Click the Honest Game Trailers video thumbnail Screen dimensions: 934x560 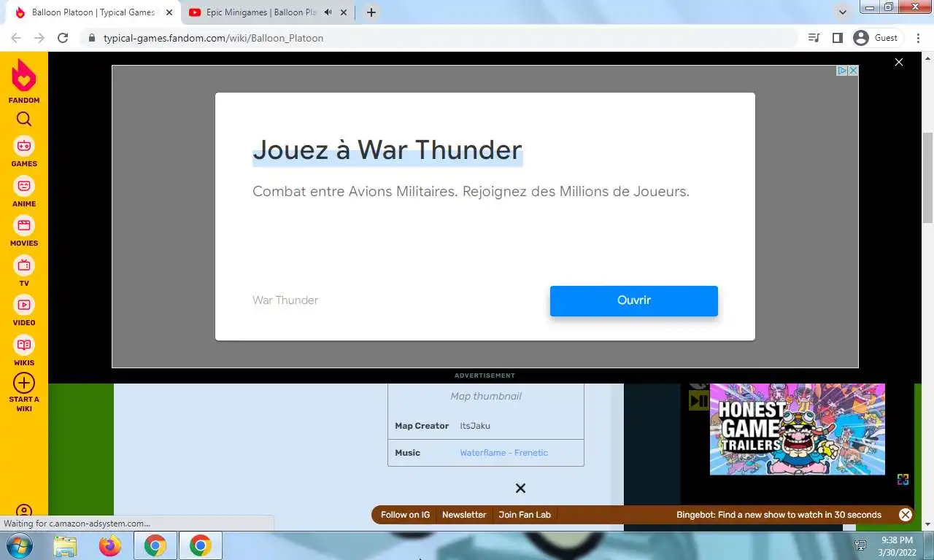click(798, 429)
